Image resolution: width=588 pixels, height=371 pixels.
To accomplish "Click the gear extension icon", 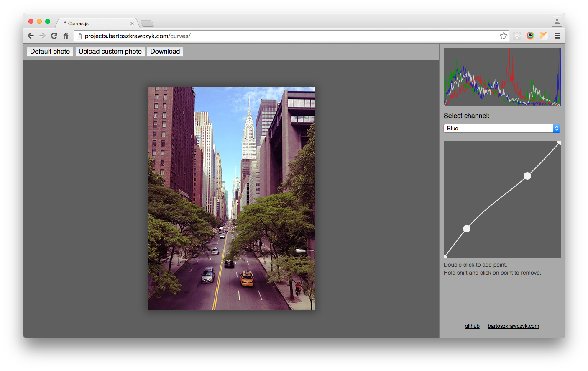I will (x=517, y=36).
